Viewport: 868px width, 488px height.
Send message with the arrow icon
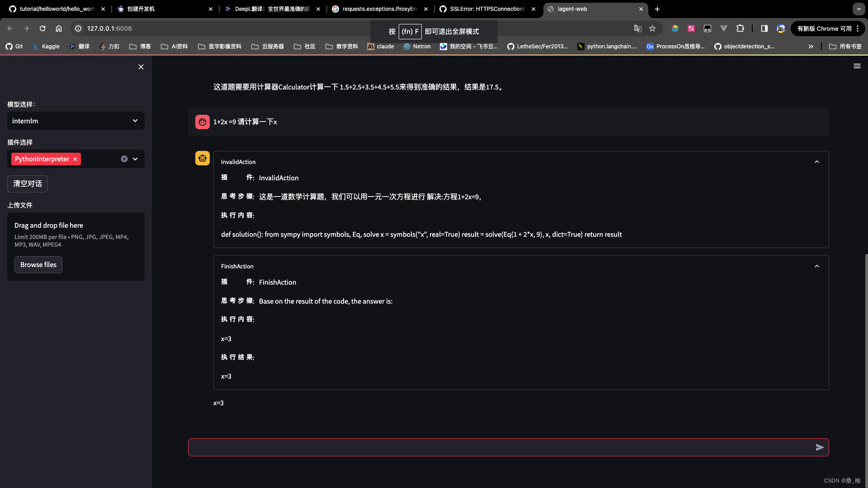click(x=820, y=447)
